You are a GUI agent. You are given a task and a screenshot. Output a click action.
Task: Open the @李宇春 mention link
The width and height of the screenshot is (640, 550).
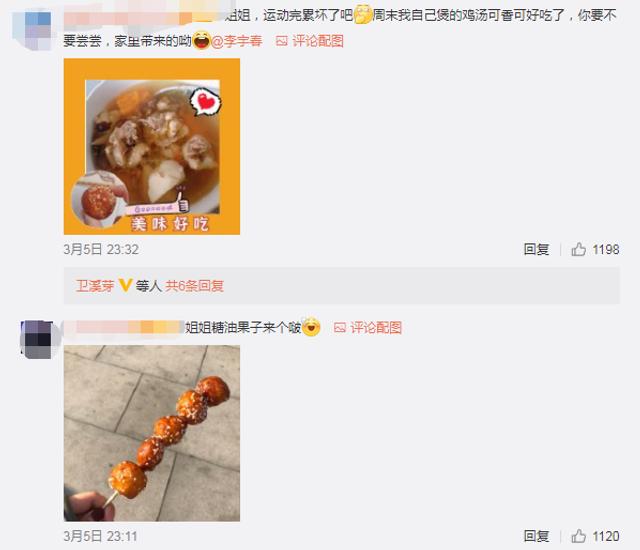point(236,41)
